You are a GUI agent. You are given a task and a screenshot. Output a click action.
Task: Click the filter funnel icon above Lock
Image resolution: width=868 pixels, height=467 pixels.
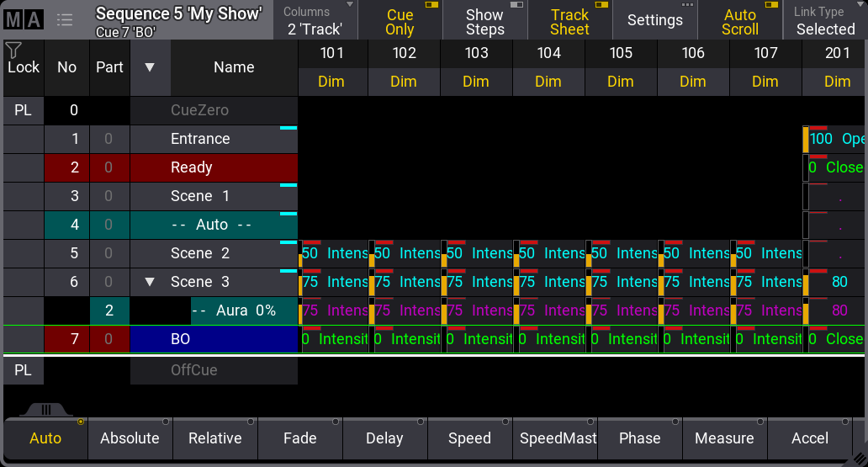(x=13, y=50)
